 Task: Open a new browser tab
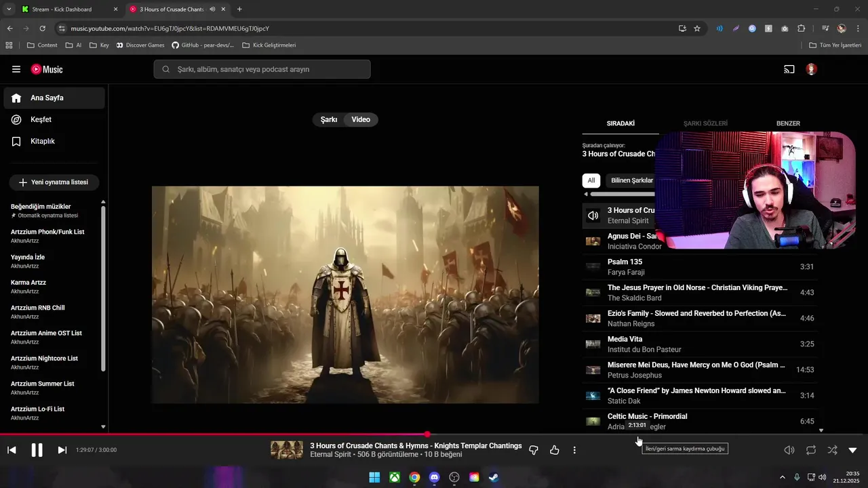(239, 9)
